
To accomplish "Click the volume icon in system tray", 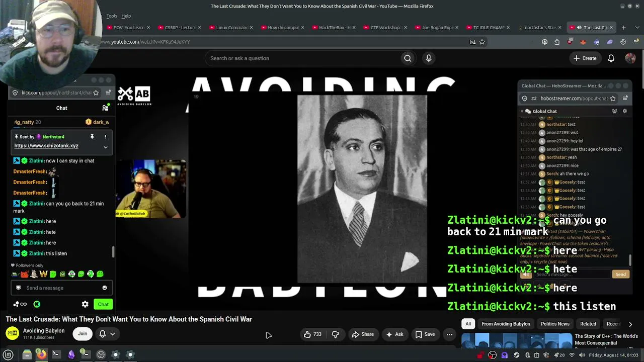I will [582, 355].
